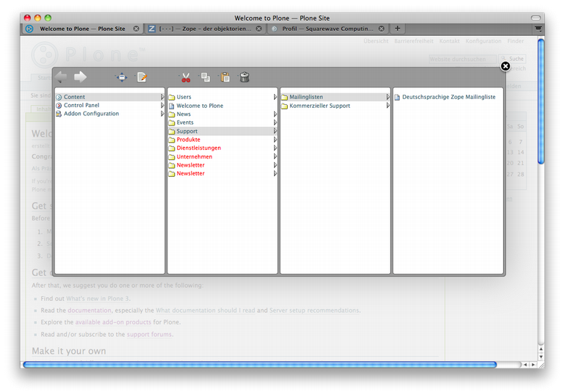Click the edit pencil page icon
This screenshot has height=392, width=564.
coord(142,77)
